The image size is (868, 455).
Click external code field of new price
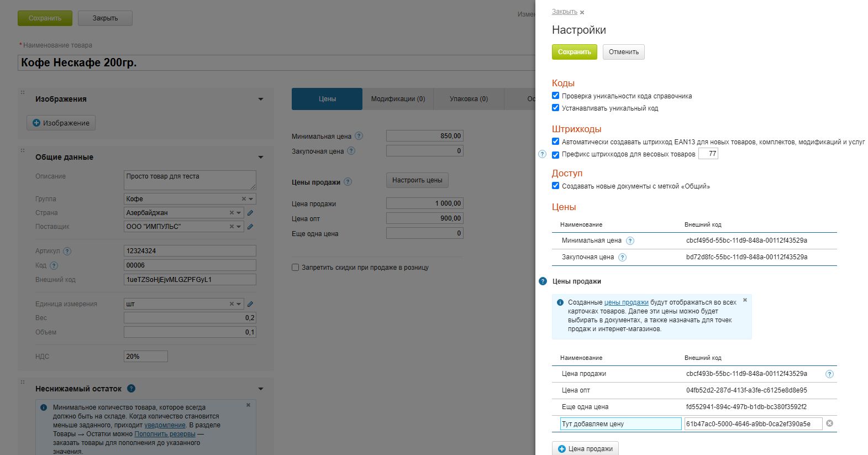pyautogui.click(x=753, y=424)
